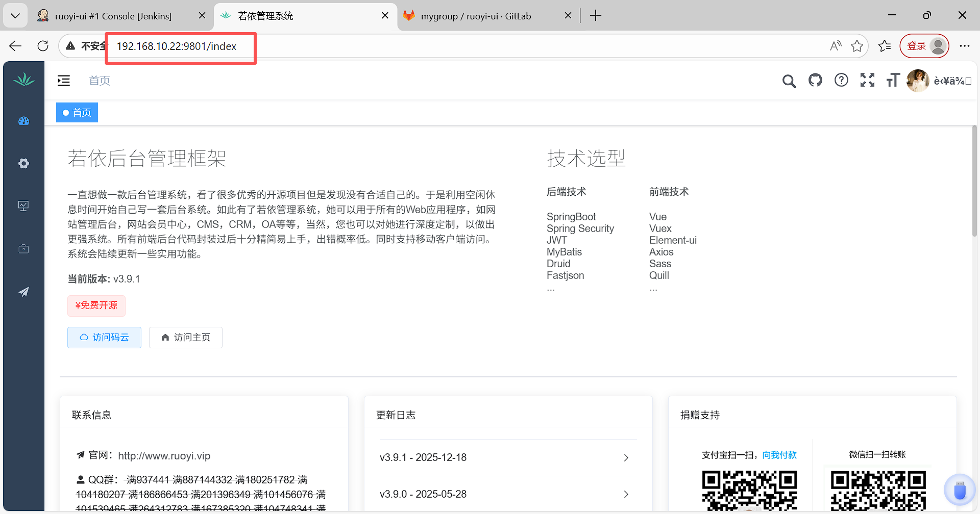
Task: Open the toolbox briefcase icon in sidebar
Action: [23, 249]
